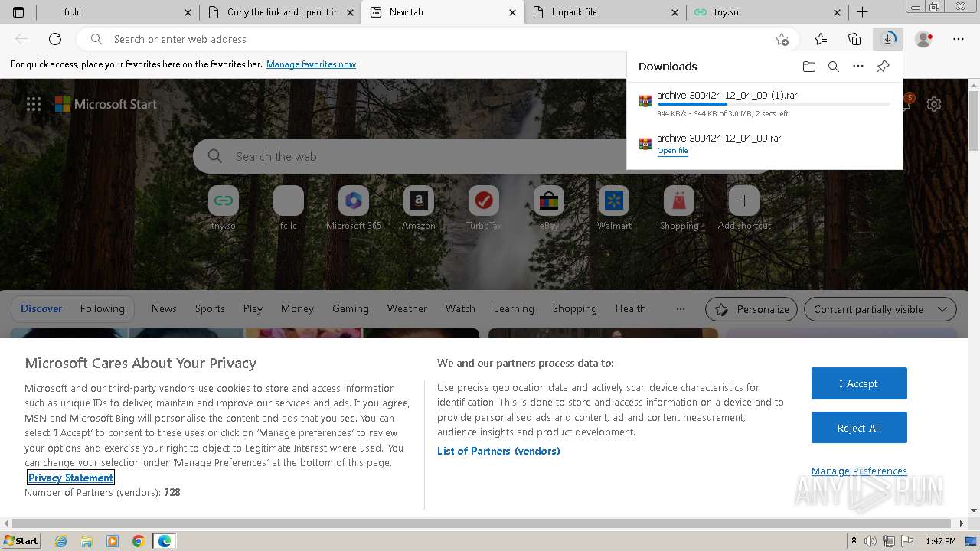Open the user profile icon

[x=923, y=39]
